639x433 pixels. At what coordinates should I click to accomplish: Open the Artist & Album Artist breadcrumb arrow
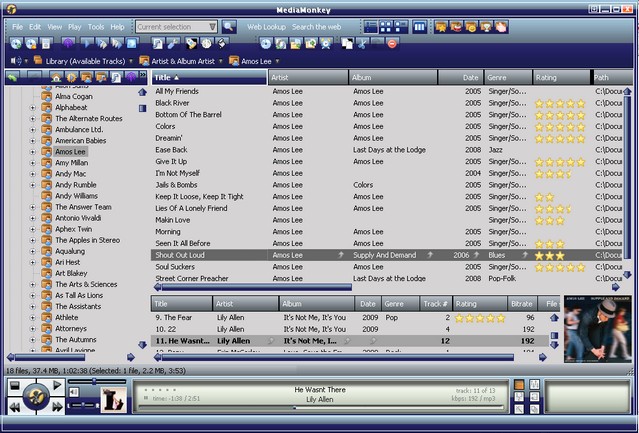point(220,61)
